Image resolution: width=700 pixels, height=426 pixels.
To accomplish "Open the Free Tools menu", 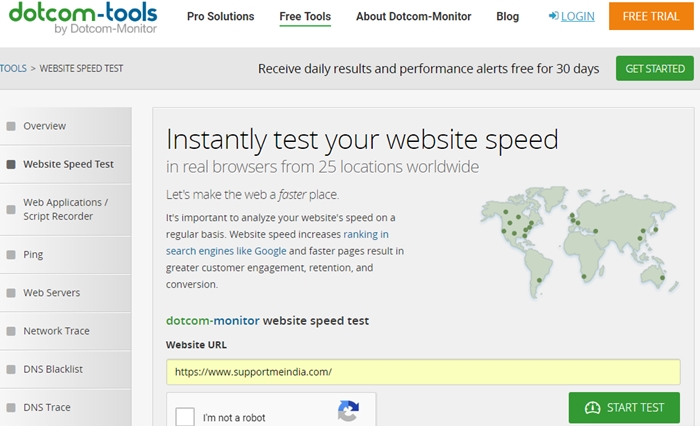I will coord(305,17).
